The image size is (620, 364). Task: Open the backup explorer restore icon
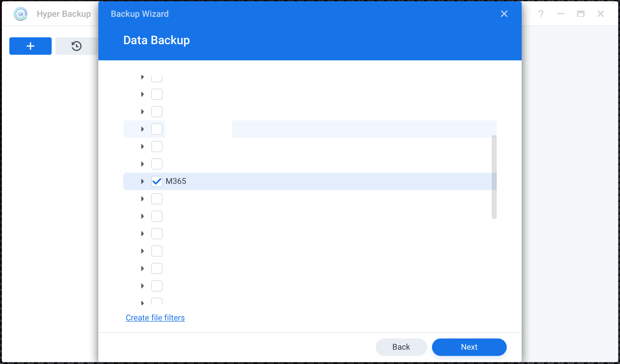pyautogui.click(x=77, y=46)
